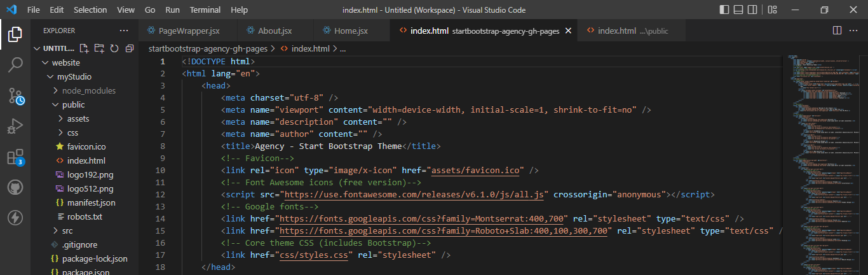Open Customize Layout icon in title bar

[x=772, y=10]
